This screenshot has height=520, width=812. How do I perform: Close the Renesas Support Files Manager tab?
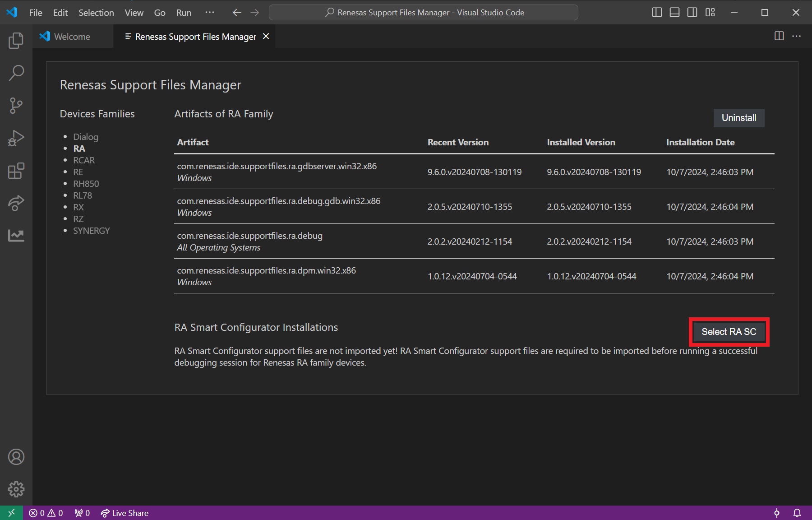click(x=266, y=36)
